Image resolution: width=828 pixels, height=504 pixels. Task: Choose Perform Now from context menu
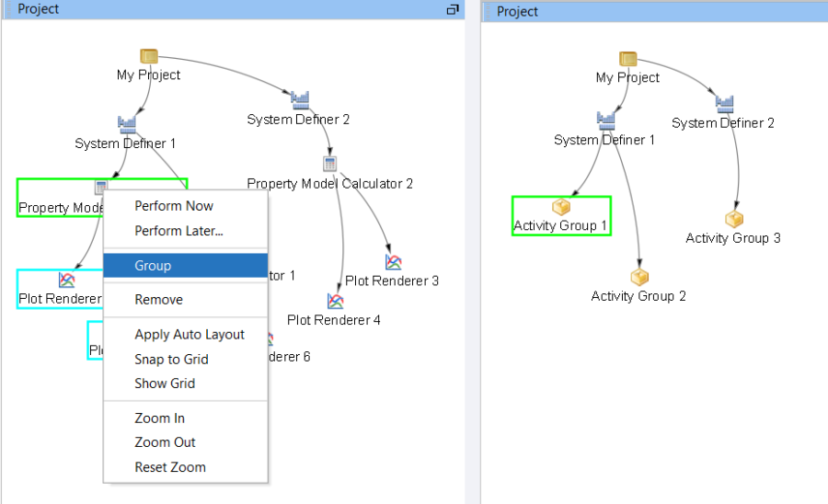click(174, 206)
